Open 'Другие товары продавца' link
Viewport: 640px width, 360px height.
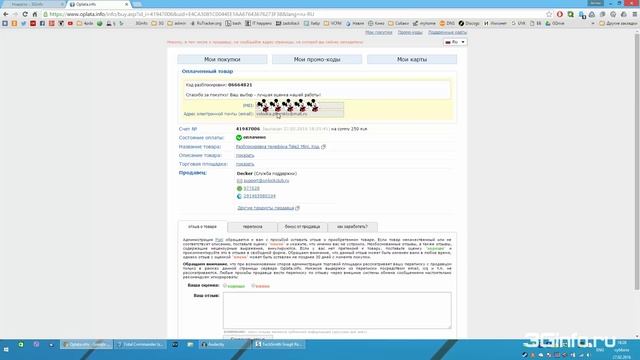click(x=266, y=208)
